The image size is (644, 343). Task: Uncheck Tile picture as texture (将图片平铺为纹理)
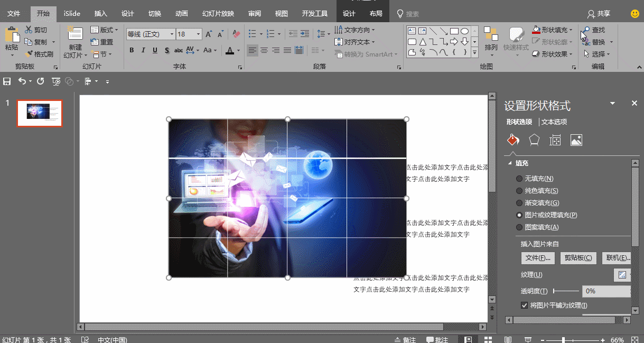point(525,305)
